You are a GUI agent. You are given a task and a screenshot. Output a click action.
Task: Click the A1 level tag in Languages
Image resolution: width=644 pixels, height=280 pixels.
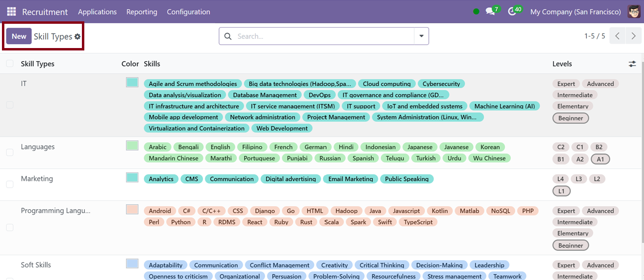click(601, 159)
